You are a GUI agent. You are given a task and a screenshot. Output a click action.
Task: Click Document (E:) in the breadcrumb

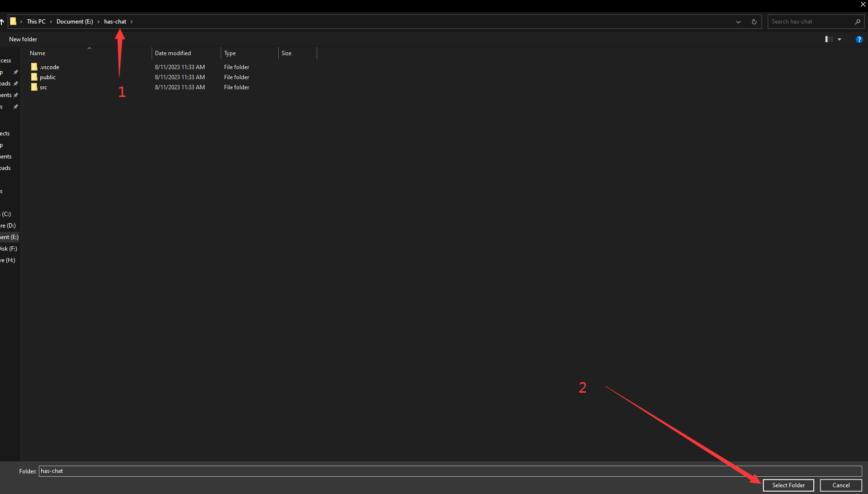pyautogui.click(x=75, y=22)
